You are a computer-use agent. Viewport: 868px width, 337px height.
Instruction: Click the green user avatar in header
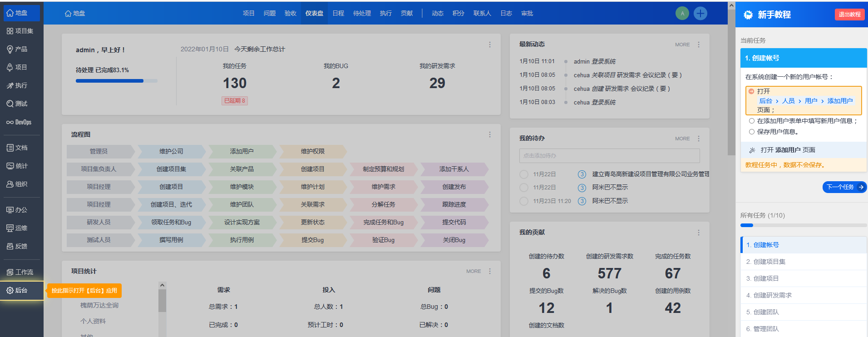[682, 14]
